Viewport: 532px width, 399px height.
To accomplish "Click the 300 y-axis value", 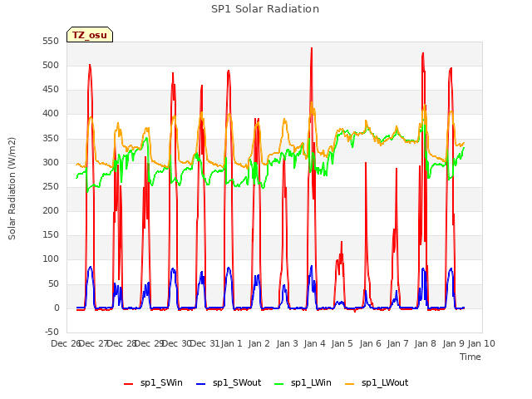I will click(x=51, y=163).
